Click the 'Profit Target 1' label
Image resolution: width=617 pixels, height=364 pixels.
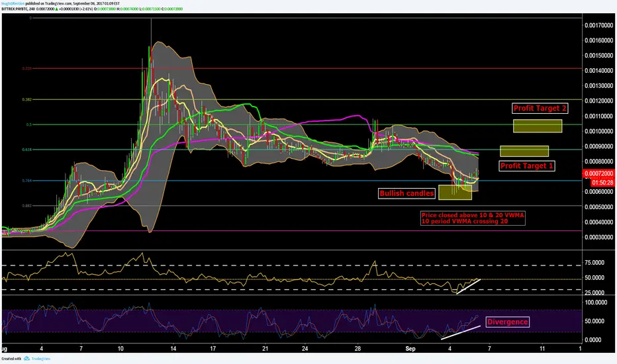coord(526,166)
